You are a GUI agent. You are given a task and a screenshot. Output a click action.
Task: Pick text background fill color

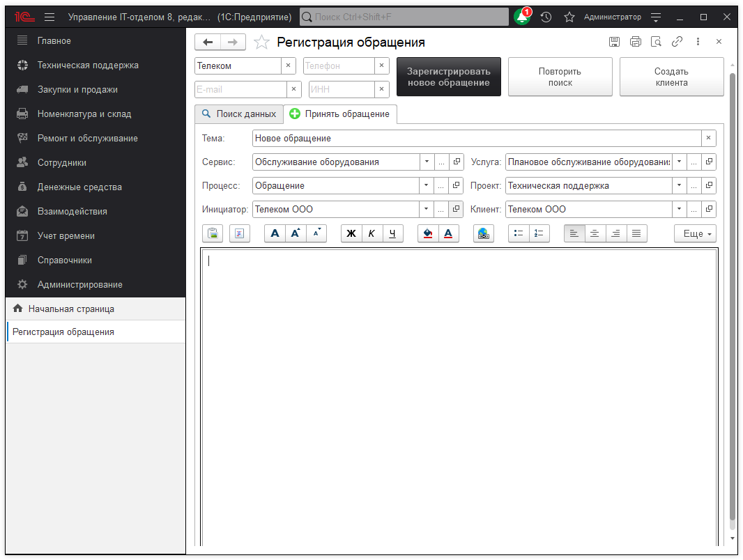point(428,234)
